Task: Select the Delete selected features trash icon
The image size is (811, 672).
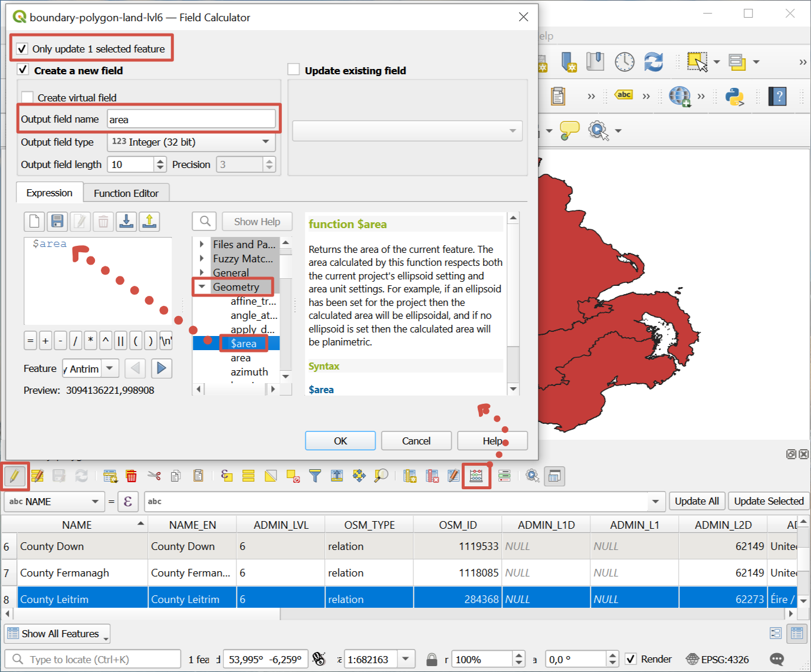Action: (x=131, y=476)
